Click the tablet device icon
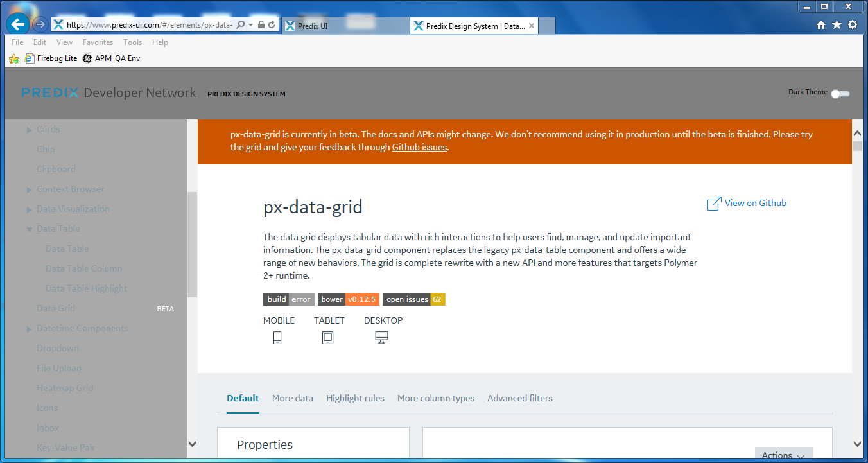Viewport: 868px width, 463px height. click(327, 337)
